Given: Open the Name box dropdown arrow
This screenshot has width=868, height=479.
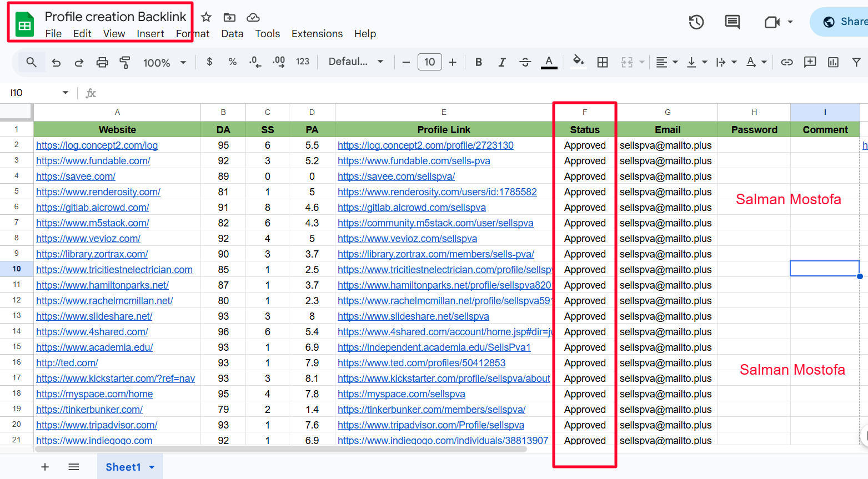Looking at the screenshot, I should [x=66, y=93].
